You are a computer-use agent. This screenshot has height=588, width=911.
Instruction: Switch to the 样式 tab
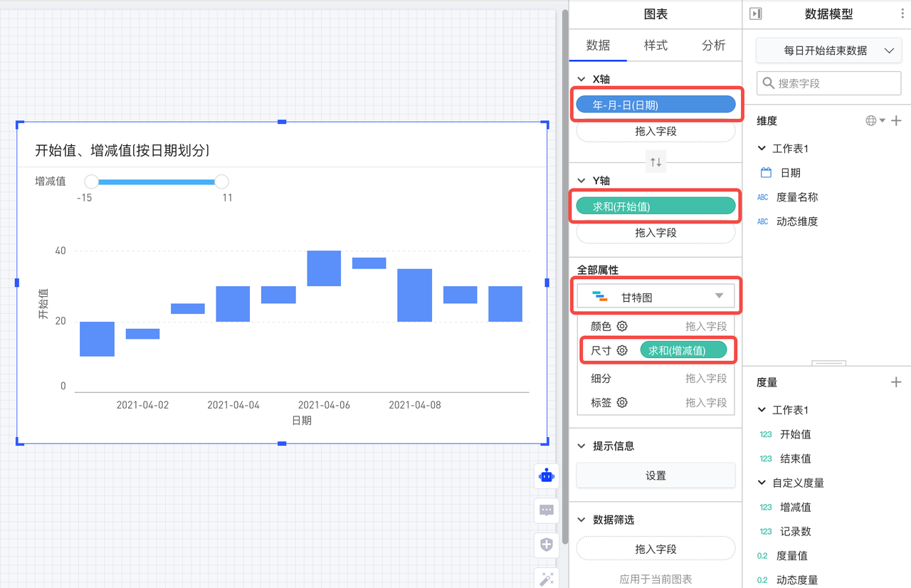click(x=655, y=46)
